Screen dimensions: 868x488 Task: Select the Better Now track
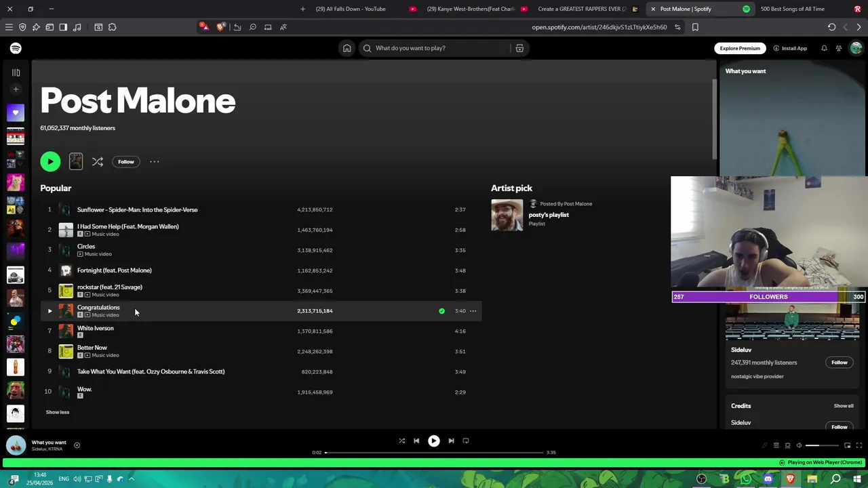click(x=92, y=348)
